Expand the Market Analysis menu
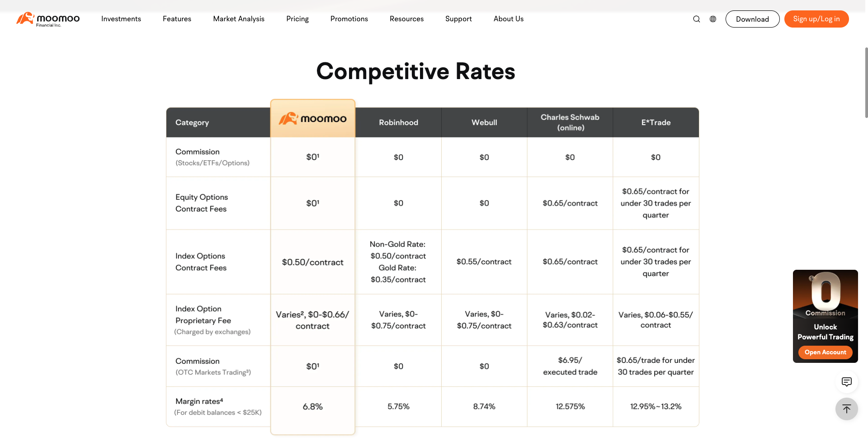 239,19
